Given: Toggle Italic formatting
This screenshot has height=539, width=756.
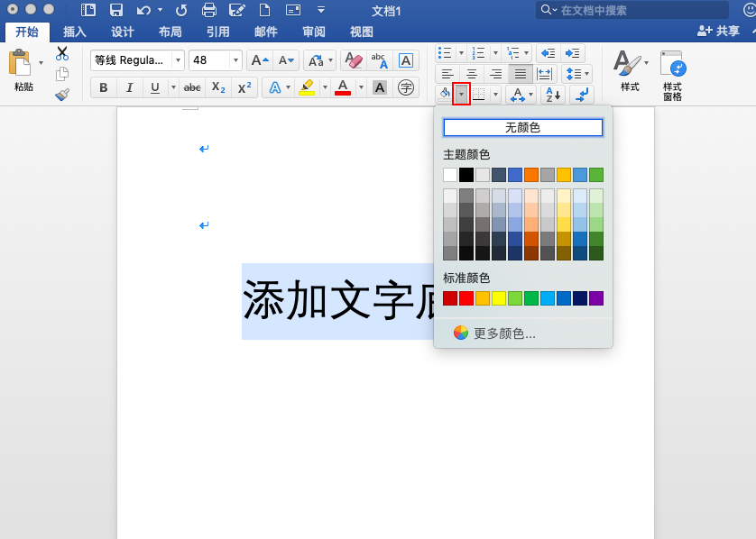Looking at the screenshot, I should point(129,87).
